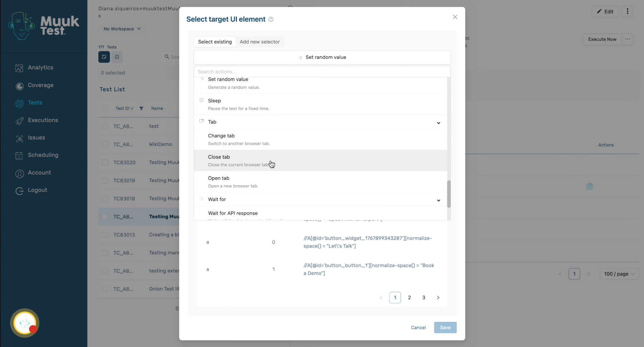Click the MuukTest logo
Image resolution: width=644 pixels, height=347 pixels.
[44, 26]
